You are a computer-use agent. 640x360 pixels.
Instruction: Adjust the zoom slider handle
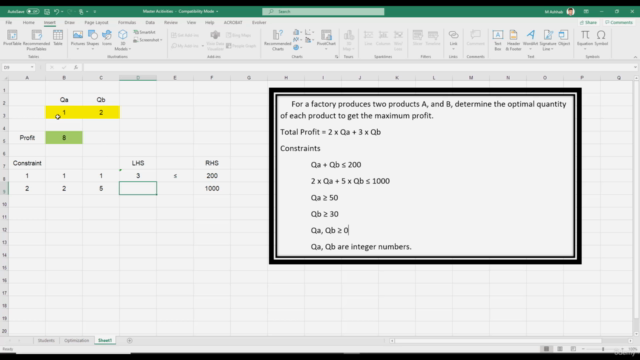(603, 349)
